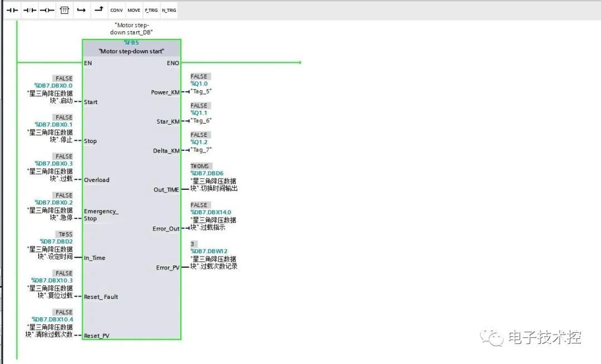601x364 pixels.
Task: Select the "Motor step-down start_DB" instance name
Action: (131, 29)
